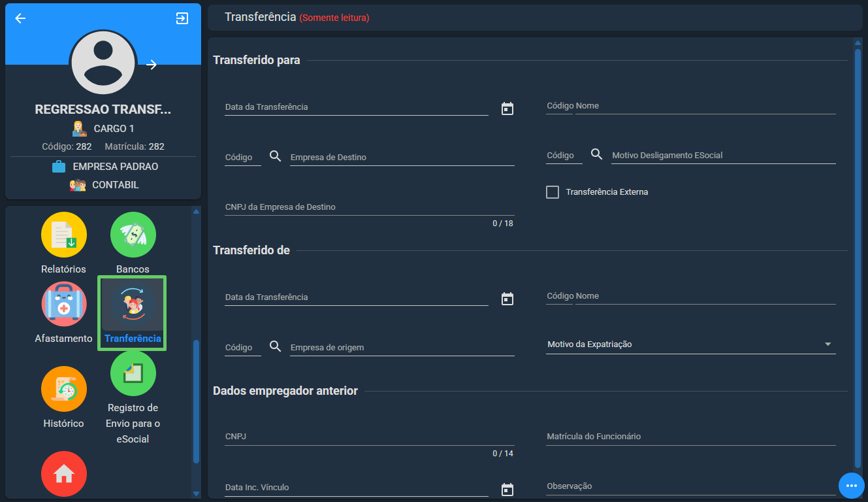Click the EMPRESA PADRAO company text
The height and width of the screenshot is (502, 868).
(x=116, y=167)
